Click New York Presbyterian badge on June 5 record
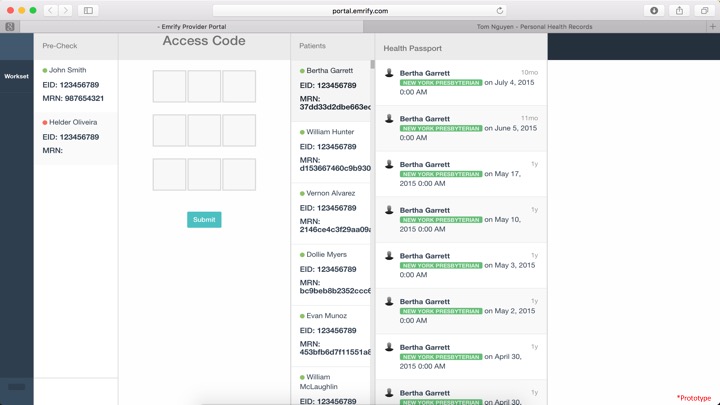720x405 pixels. [441, 129]
